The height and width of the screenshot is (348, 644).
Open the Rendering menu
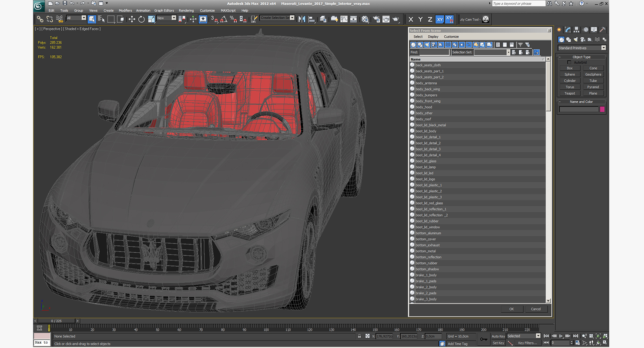186,10
